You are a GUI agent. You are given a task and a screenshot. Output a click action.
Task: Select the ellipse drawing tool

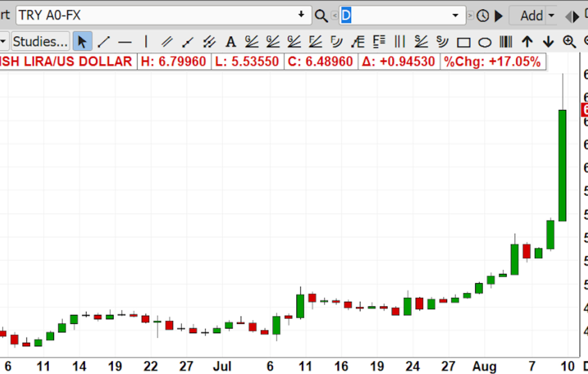pos(484,42)
